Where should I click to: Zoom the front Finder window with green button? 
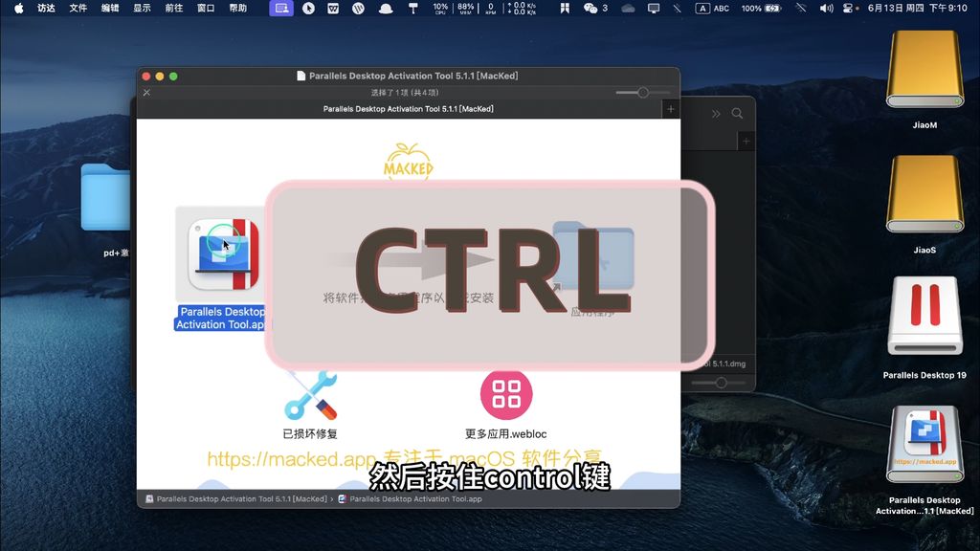[174, 77]
